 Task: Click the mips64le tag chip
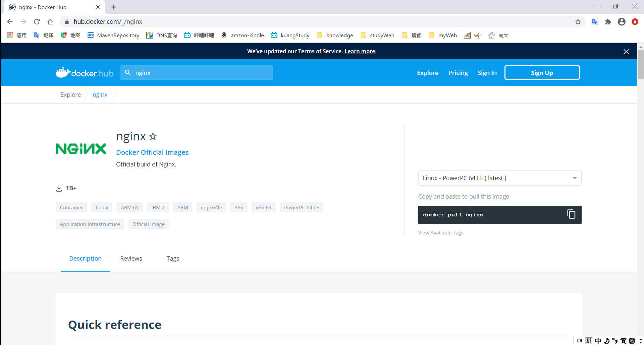[211, 208]
